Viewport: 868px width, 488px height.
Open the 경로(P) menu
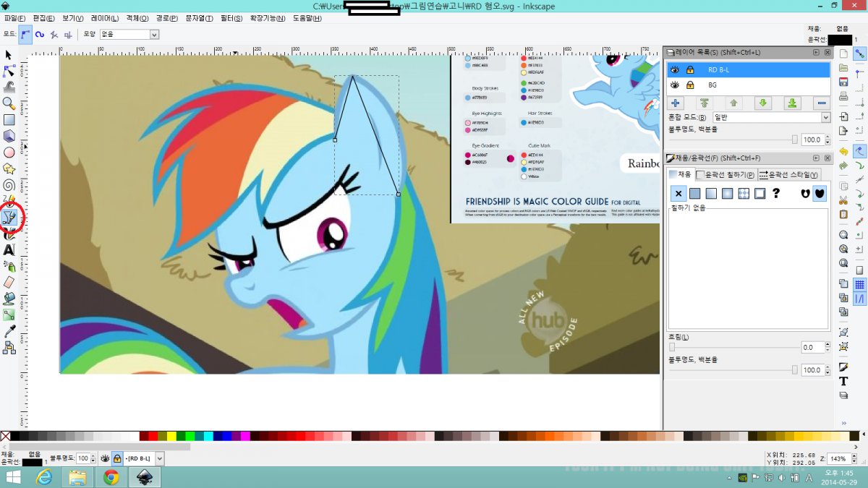166,18
